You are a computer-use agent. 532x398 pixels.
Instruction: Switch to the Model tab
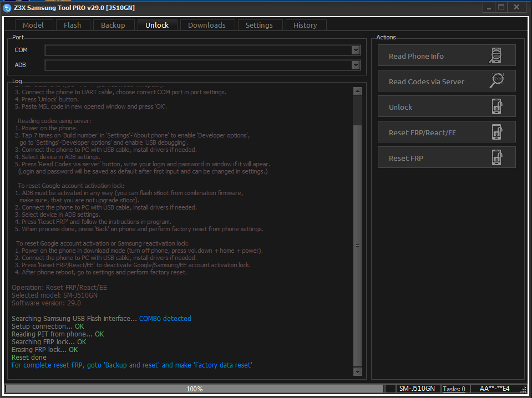click(x=33, y=25)
